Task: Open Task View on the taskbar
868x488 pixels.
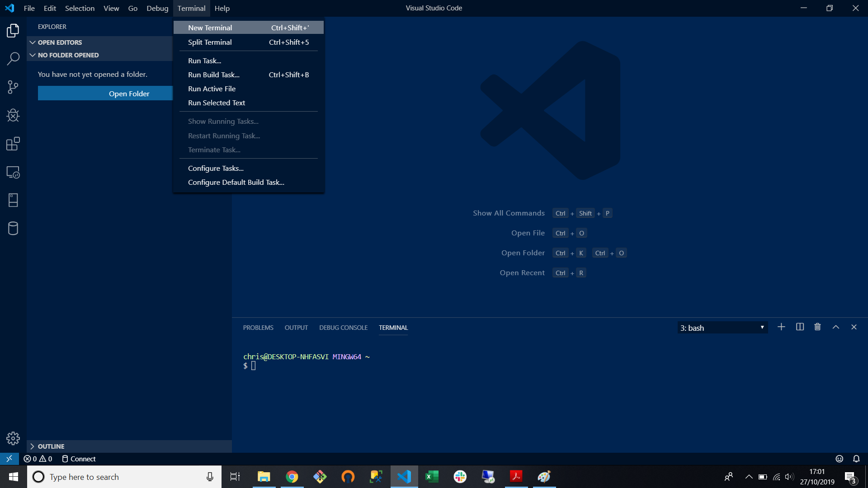Action: pyautogui.click(x=235, y=477)
